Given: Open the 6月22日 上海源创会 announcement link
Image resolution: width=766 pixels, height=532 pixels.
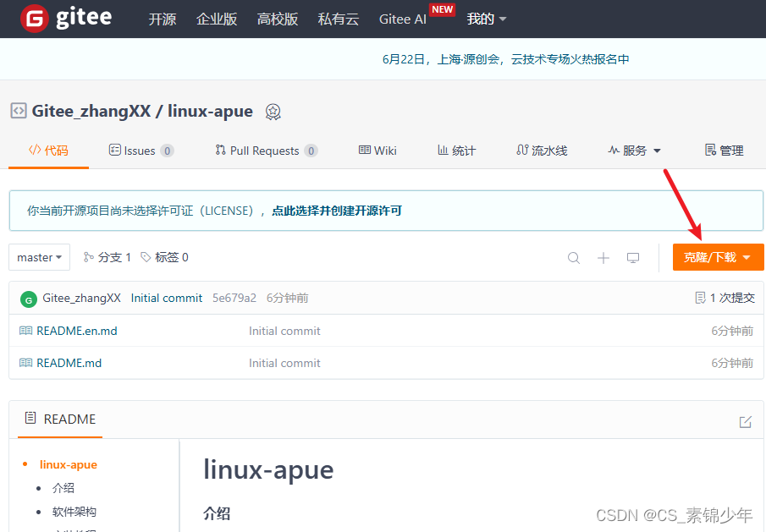Looking at the screenshot, I should [505, 59].
